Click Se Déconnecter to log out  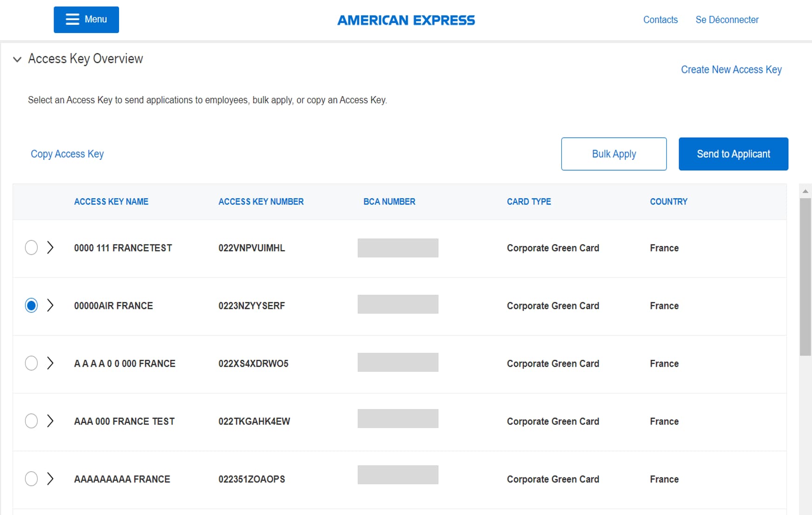726,20
